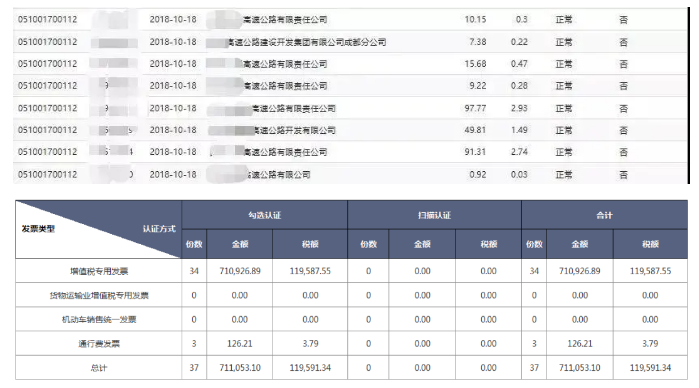
Task: Select the 货物运输业增值税专用发票 row label
Action: pyautogui.click(x=99, y=295)
